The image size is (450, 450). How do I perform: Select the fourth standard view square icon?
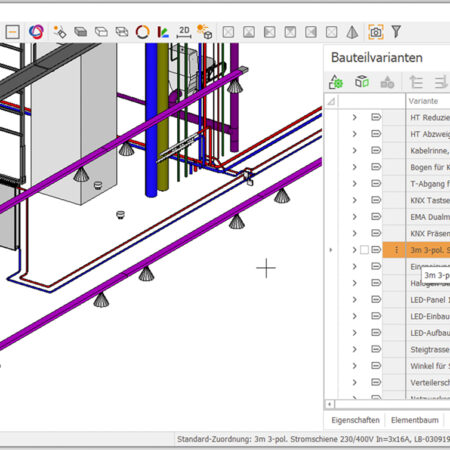[x=290, y=32]
